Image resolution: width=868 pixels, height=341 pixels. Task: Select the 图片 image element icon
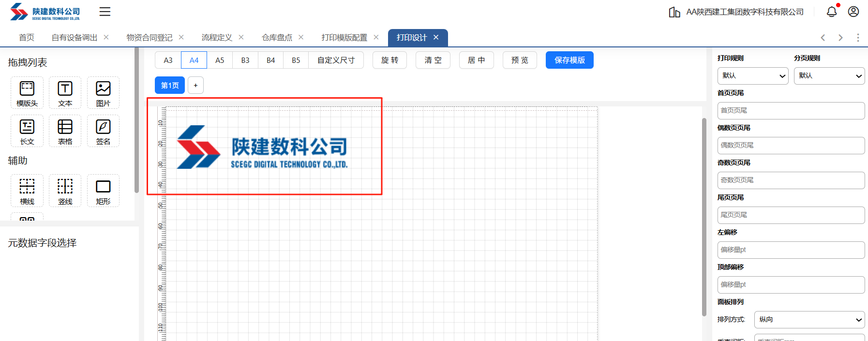103,92
